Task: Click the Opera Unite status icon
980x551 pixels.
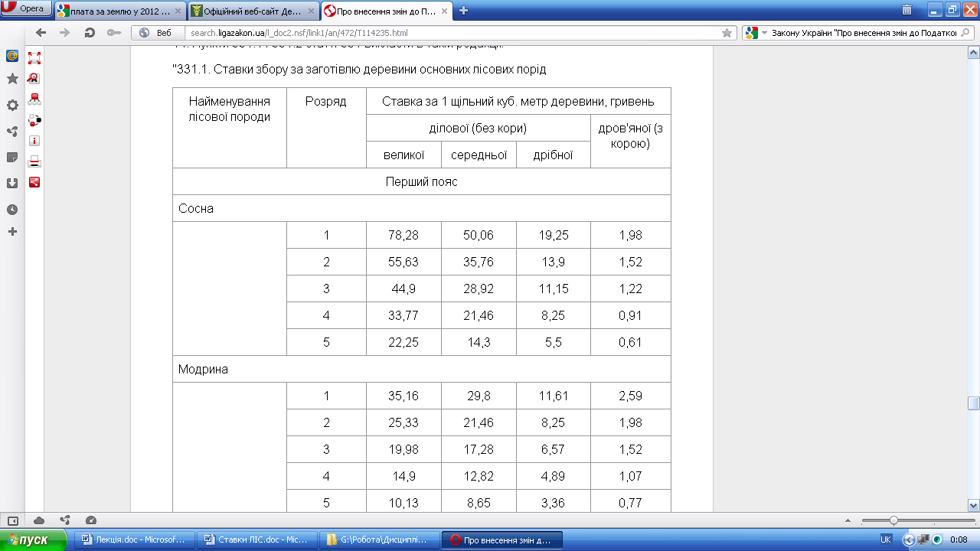Action: click(65, 520)
